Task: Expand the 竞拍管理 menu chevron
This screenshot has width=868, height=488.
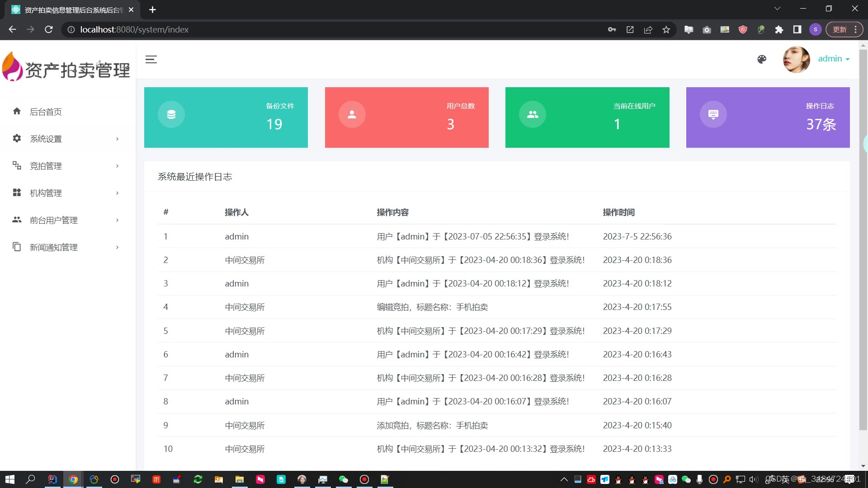Action: coord(117,166)
